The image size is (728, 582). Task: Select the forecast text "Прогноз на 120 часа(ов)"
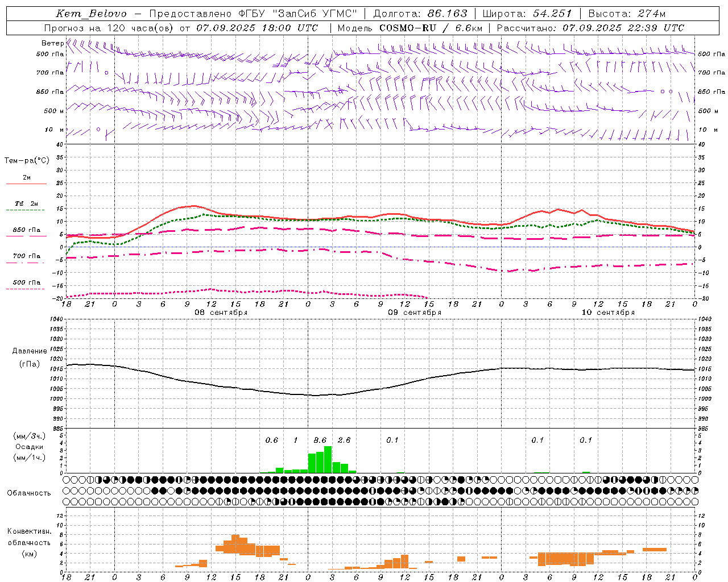[x=110, y=28]
